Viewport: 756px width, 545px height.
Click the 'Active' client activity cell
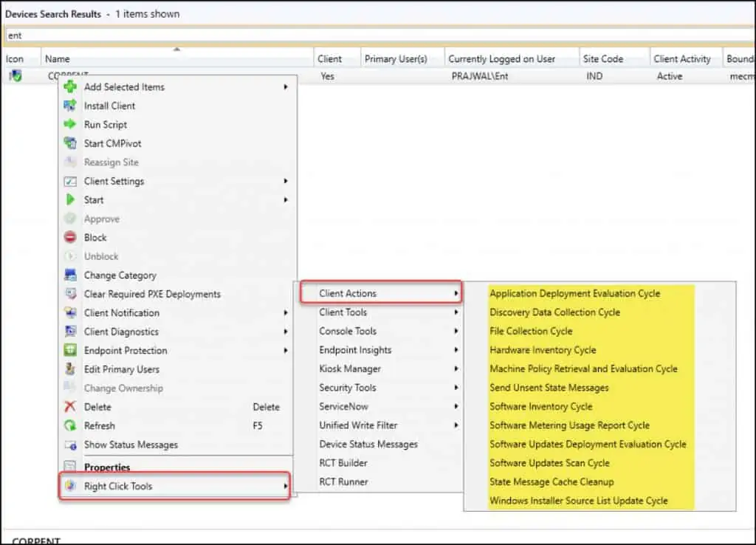coord(669,76)
